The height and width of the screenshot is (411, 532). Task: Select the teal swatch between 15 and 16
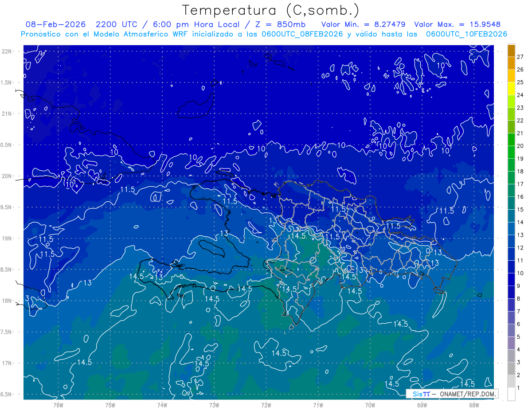tap(511, 203)
